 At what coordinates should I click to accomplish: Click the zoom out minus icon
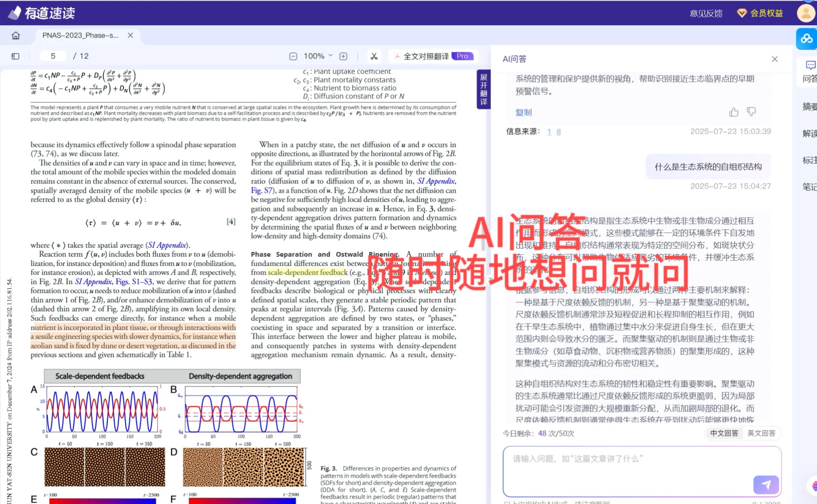click(x=293, y=56)
